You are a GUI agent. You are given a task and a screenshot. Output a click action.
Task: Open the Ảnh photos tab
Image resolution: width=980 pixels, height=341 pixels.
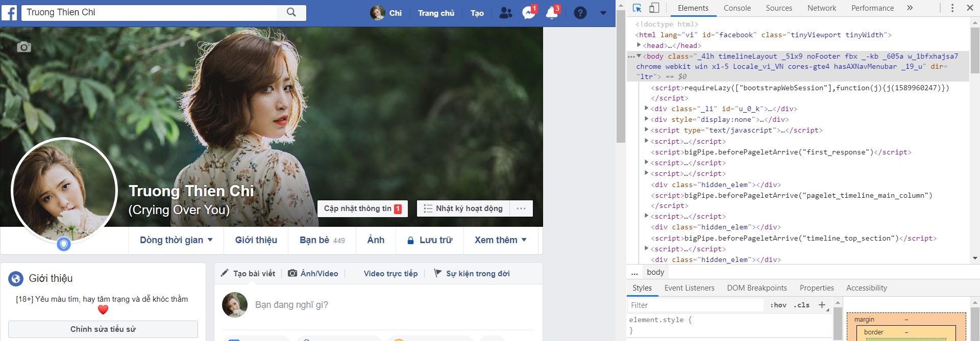376,240
